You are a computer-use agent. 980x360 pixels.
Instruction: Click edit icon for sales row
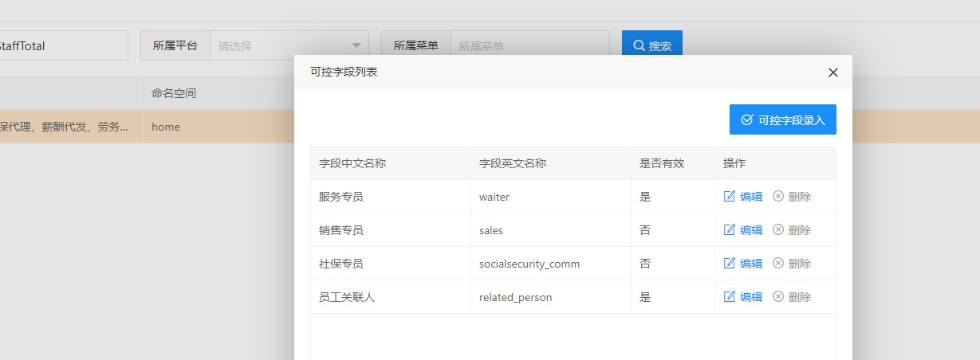(x=729, y=230)
